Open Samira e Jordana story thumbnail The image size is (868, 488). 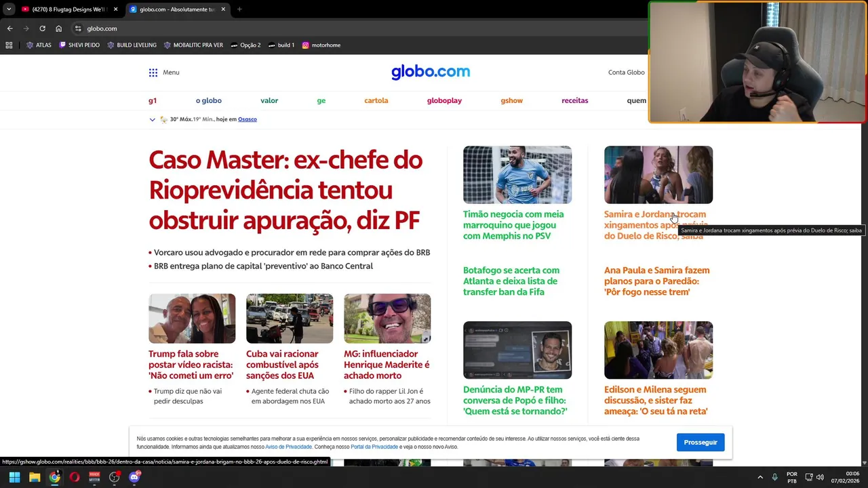[x=658, y=175]
